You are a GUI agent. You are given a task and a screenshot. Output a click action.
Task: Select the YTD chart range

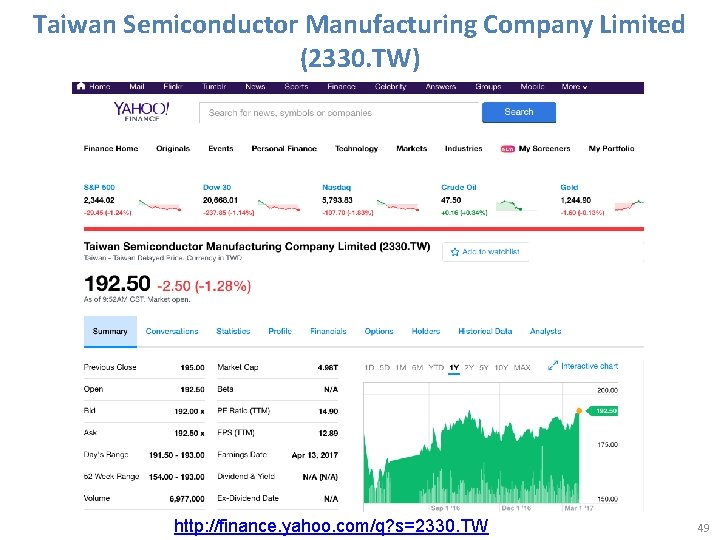436,368
